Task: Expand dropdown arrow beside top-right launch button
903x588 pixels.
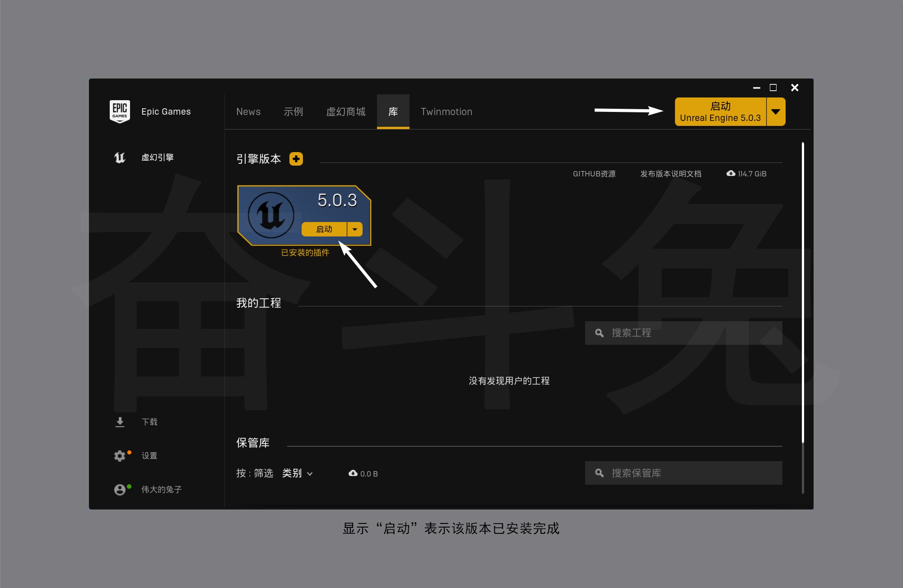Action: click(776, 111)
